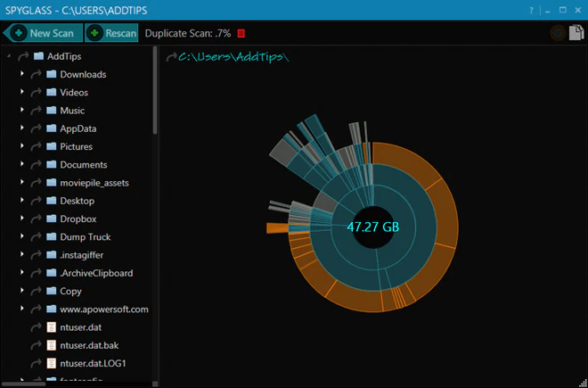Viewport: 588px width, 388px height.
Task: Select the .instagiffer folder name
Action: pyautogui.click(x=82, y=255)
